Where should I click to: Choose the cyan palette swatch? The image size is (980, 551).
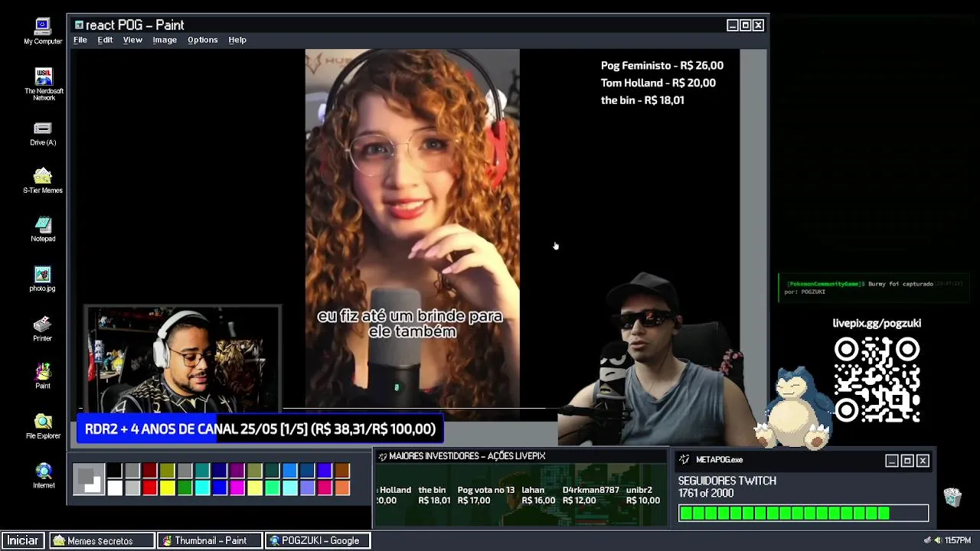pos(202,487)
